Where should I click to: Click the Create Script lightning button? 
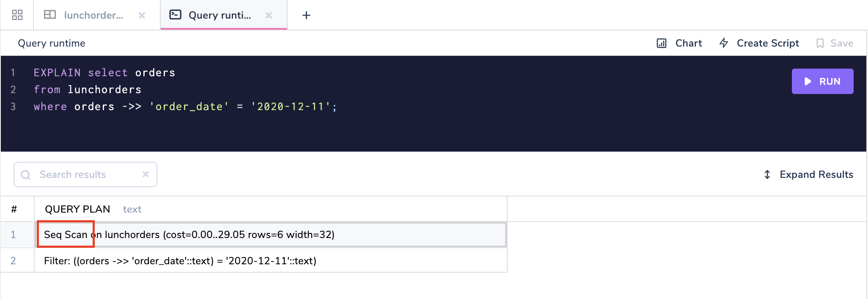(x=759, y=43)
